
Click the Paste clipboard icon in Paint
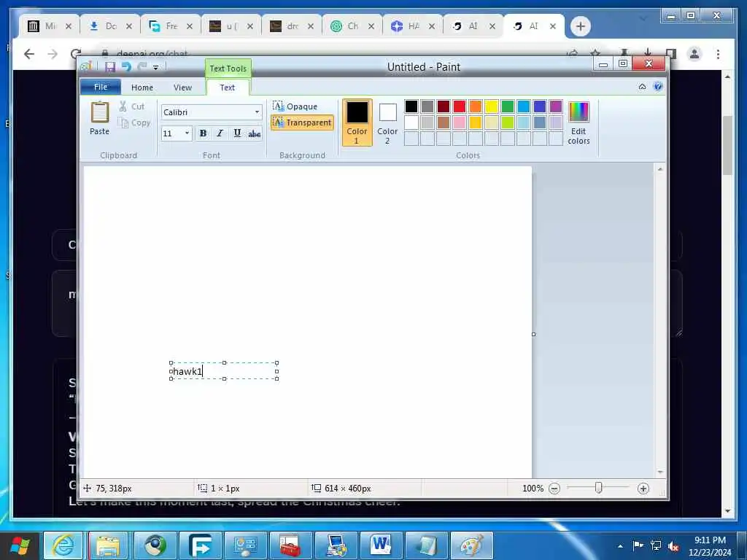tap(99, 113)
